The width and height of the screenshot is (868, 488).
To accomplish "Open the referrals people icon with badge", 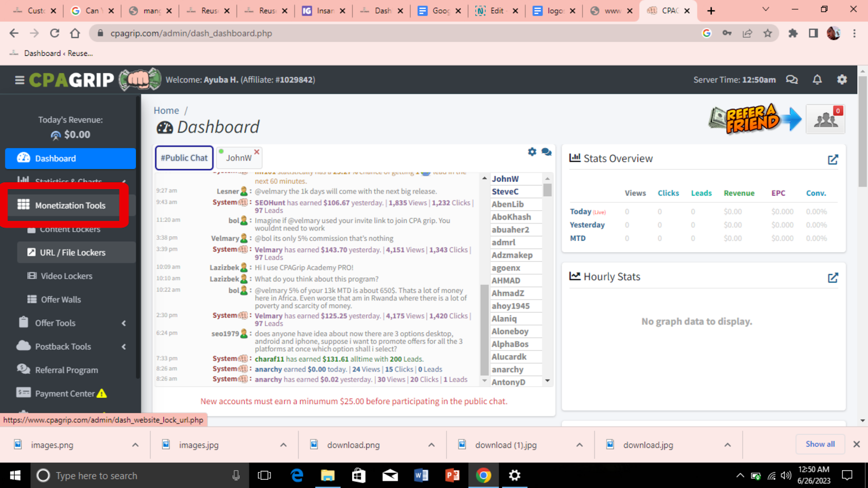I will [826, 119].
